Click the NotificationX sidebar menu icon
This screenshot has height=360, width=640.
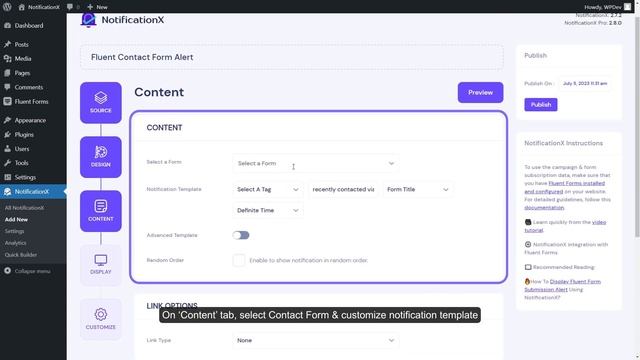click(x=7, y=191)
